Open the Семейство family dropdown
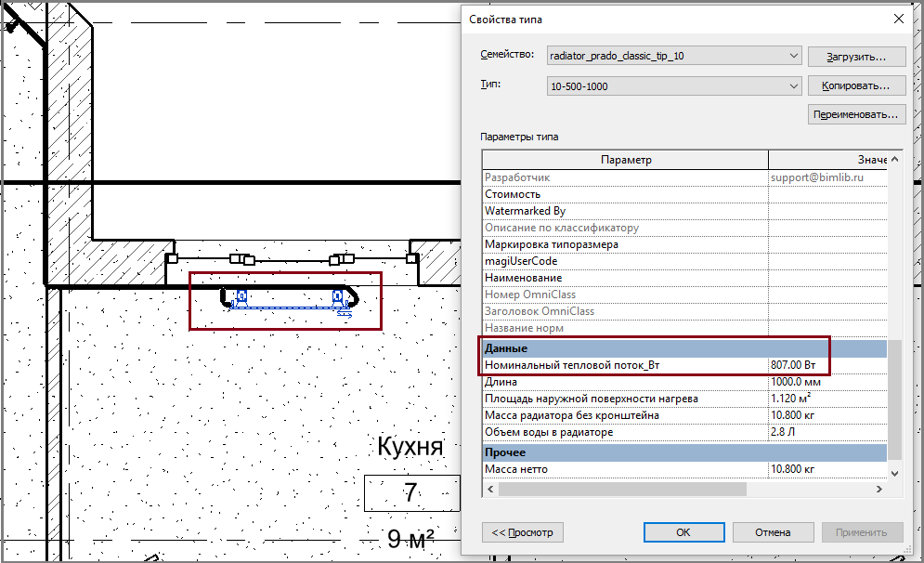 pos(673,56)
